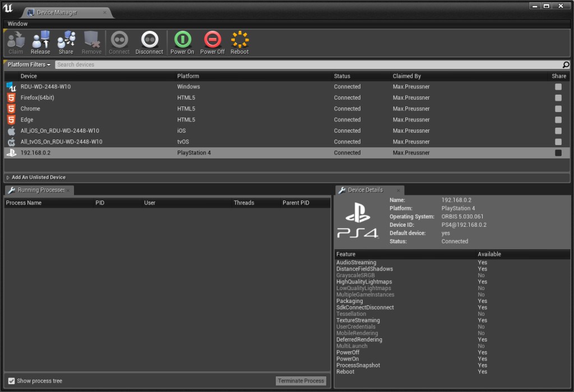The width and height of the screenshot is (574, 392).
Task: Close the Running Processes tab
Action: [68, 190]
